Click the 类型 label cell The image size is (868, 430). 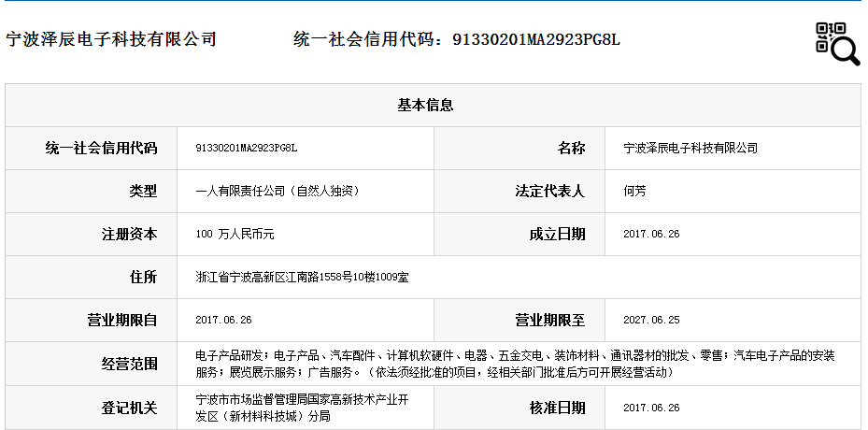coord(92,192)
